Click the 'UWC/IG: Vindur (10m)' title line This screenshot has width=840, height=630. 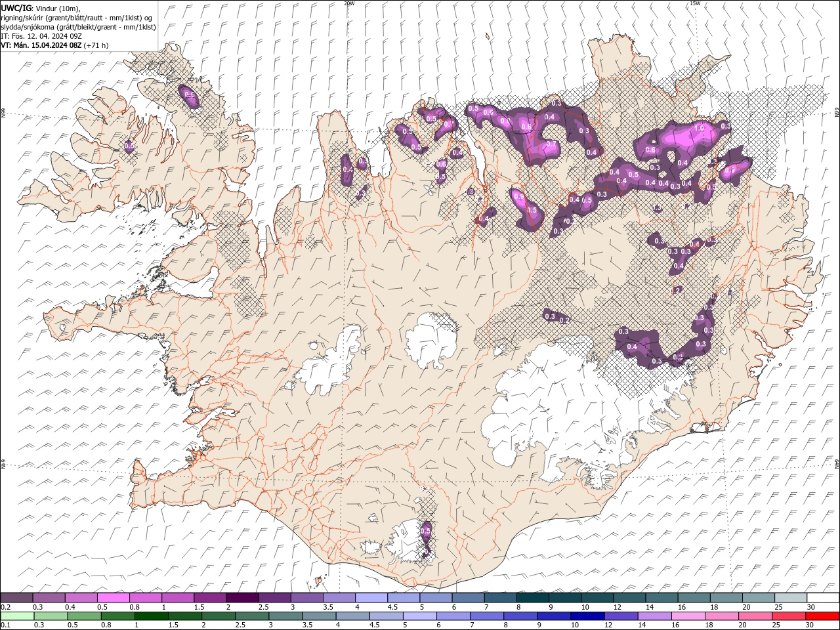tap(41, 7)
